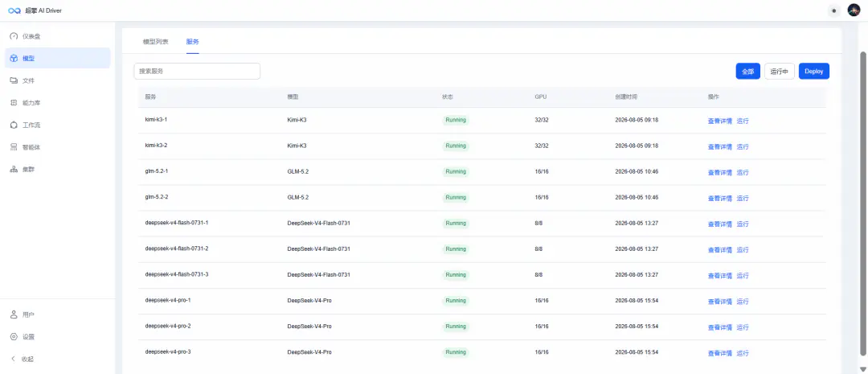Collapse sidebar with 收起 arrow icon
Image resolution: width=868 pixels, height=374 pixels.
pyautogui.click(x=14, y=359)
